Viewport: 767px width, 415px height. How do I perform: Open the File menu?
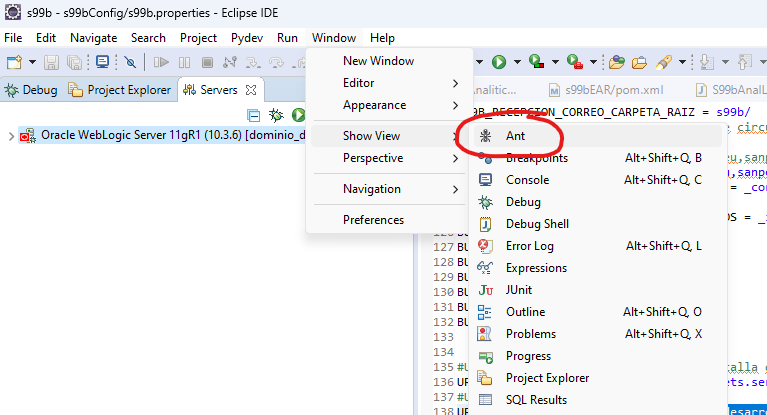[x=13, y=38]
